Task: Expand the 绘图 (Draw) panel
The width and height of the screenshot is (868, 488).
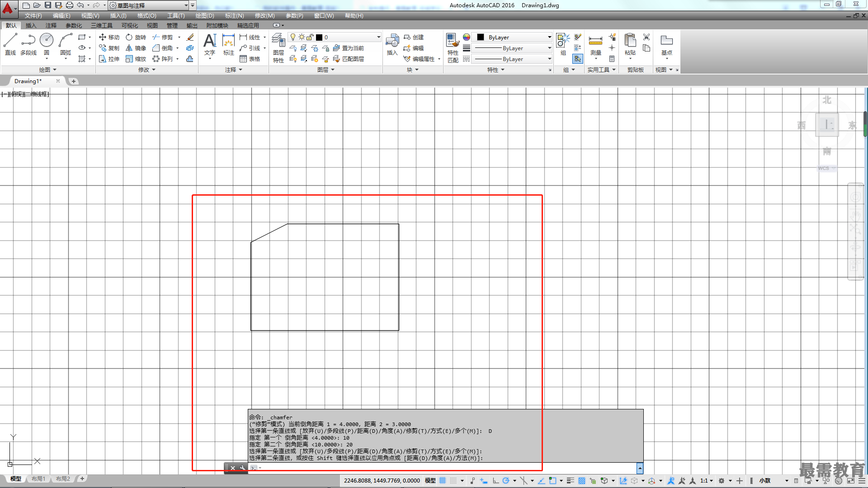Action: coord(47,70)
